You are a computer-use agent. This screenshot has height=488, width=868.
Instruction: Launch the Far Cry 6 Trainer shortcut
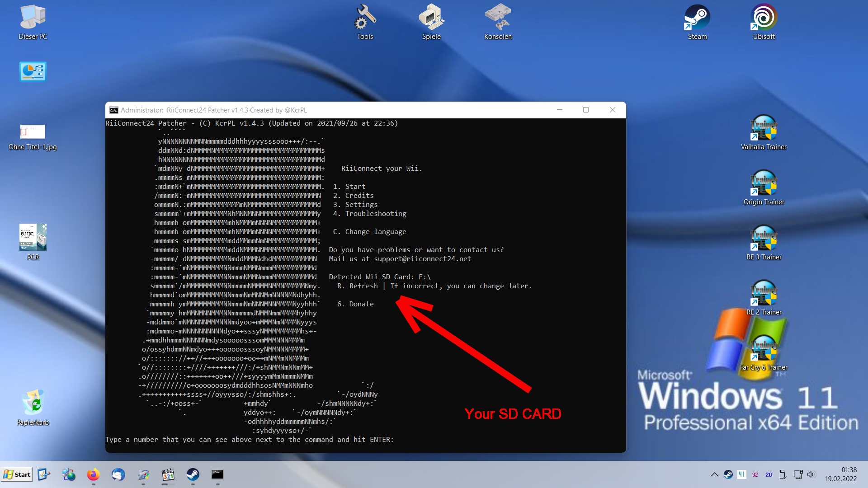[x=764, y=353]
